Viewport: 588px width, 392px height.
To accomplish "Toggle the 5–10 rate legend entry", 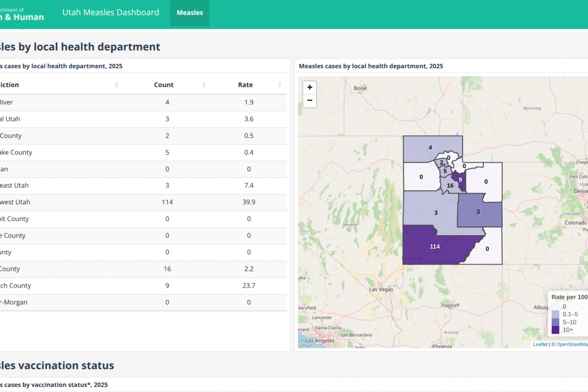I will [555, 321].
